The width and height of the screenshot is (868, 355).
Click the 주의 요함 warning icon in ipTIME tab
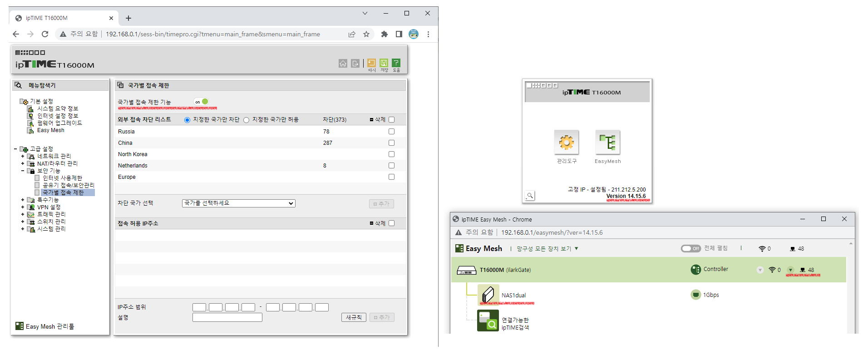click(x=63, y=34)
